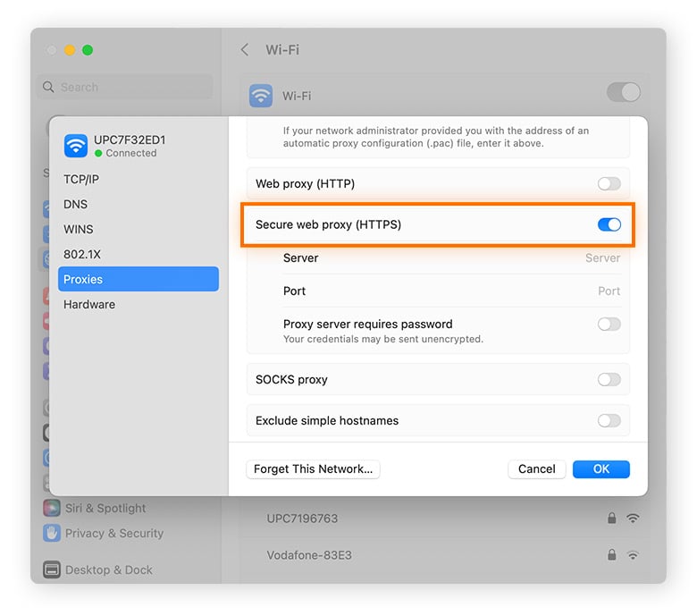Screen dimensions: 697x616
Task: Enable Proxy server requires password switch
Action: tap(609, 325)
